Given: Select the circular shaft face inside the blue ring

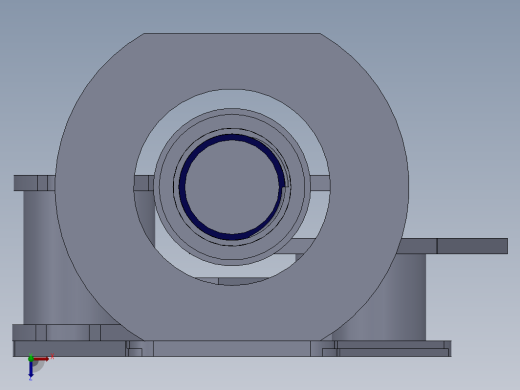Looking at the screenshot, I should (x=232, y=187).
